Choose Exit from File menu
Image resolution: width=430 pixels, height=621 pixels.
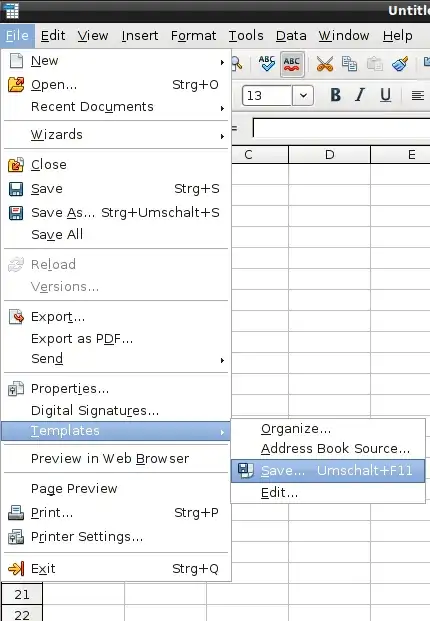[x=116, y=569]
